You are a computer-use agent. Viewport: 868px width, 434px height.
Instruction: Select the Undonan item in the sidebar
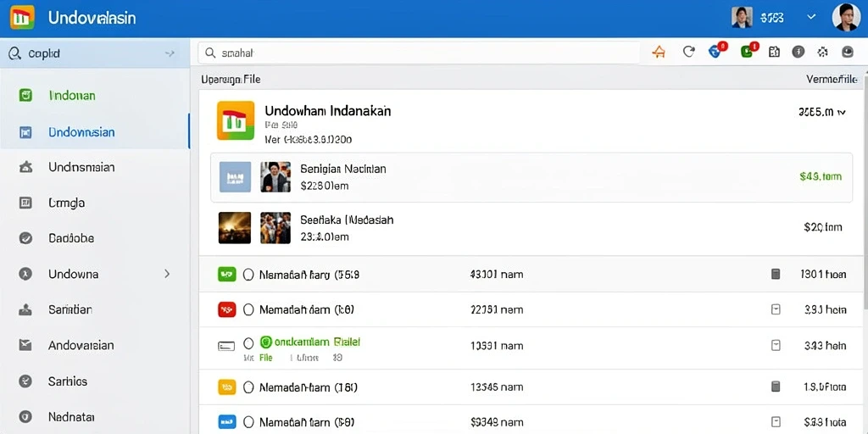click(x=95, y=96)
